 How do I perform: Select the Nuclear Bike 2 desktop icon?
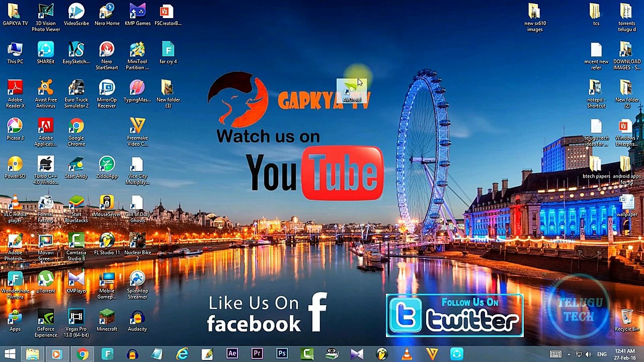coord(137,247)
